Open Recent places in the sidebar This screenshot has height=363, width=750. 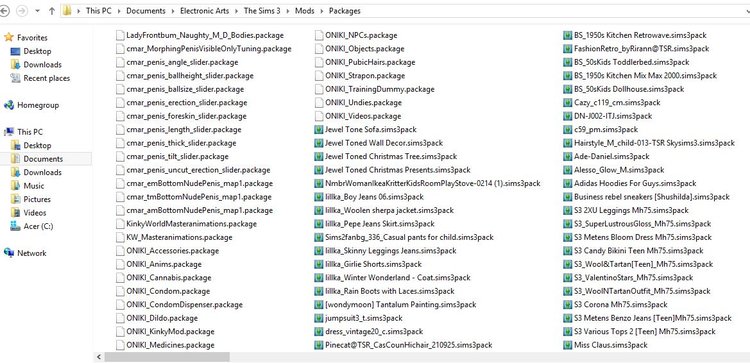[x=46, y=78]
